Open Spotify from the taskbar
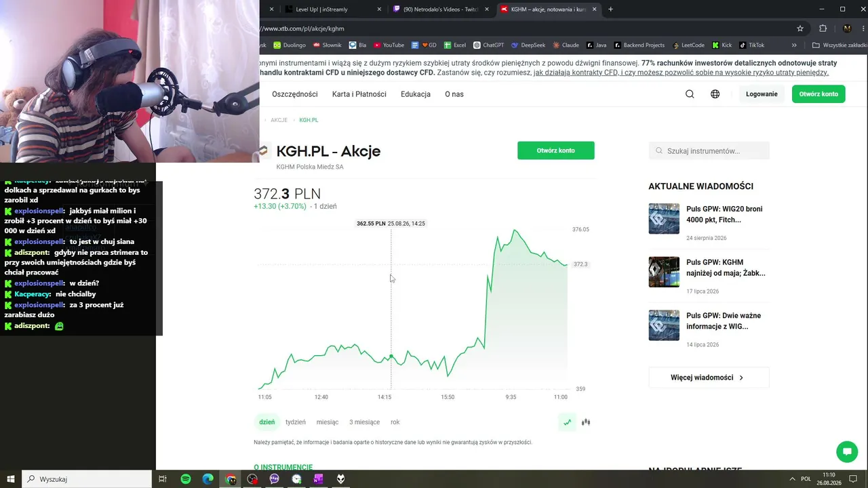This screenshot has height=488, width=868. (186, 479)
